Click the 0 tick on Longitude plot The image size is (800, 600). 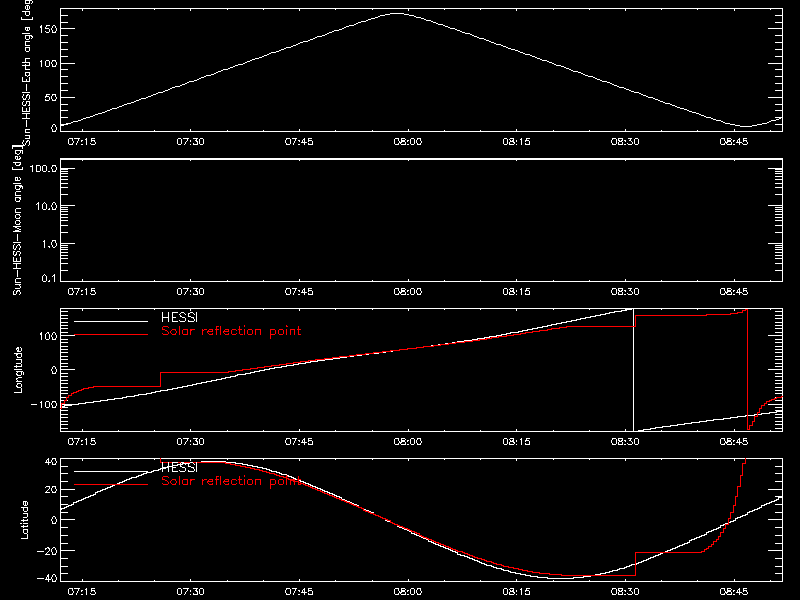tap(54, 370)
